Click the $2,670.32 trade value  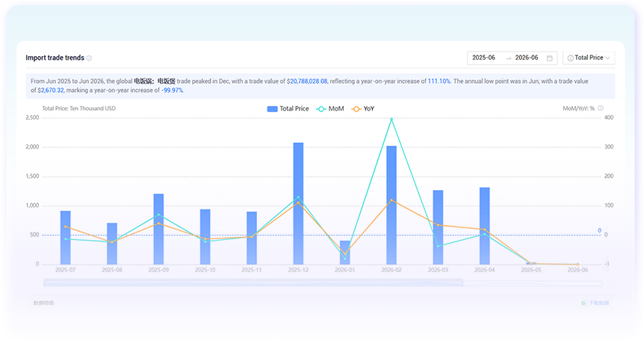(x=51, y=90)
